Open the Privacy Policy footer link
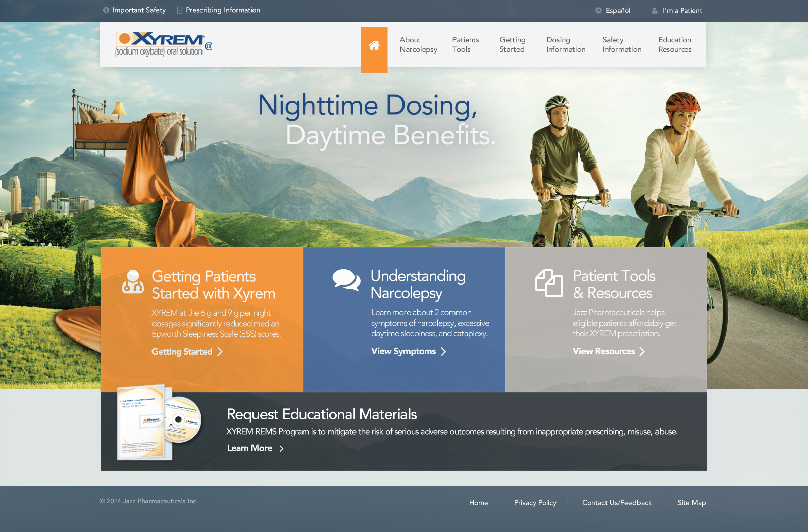The width and height of the screenshot is (808, 532). 535,503
